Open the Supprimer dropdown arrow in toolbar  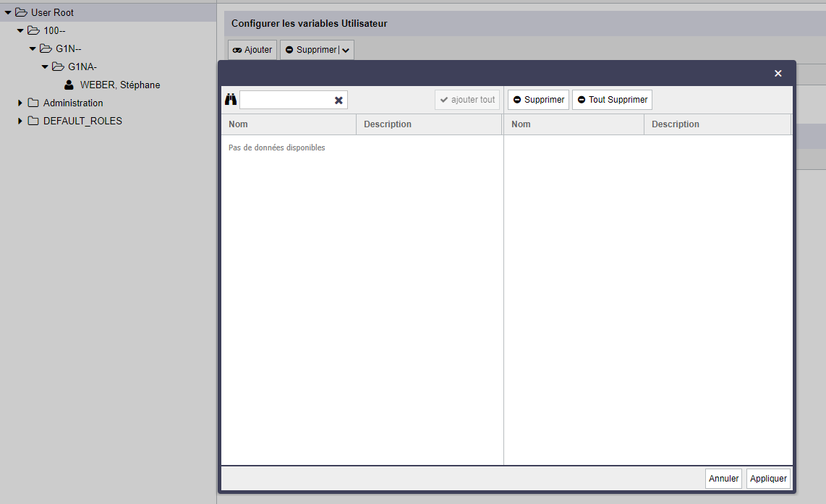(x=346, y=50)
